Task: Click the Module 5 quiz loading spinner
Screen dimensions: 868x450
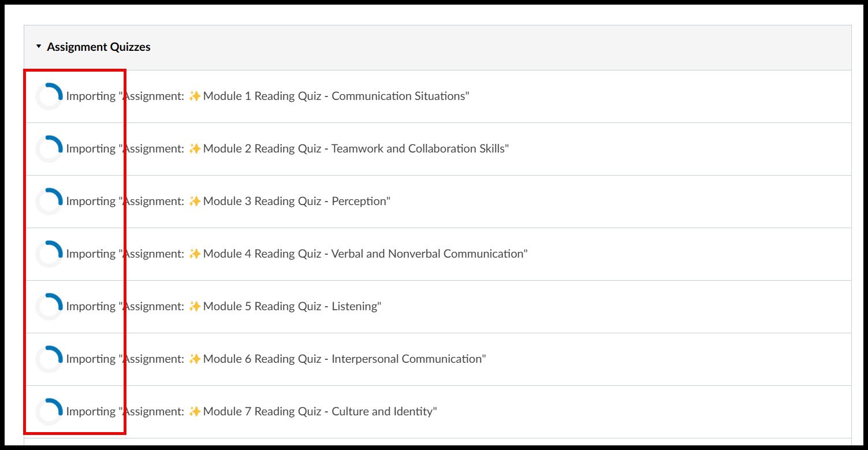Action: coord(49,306)
